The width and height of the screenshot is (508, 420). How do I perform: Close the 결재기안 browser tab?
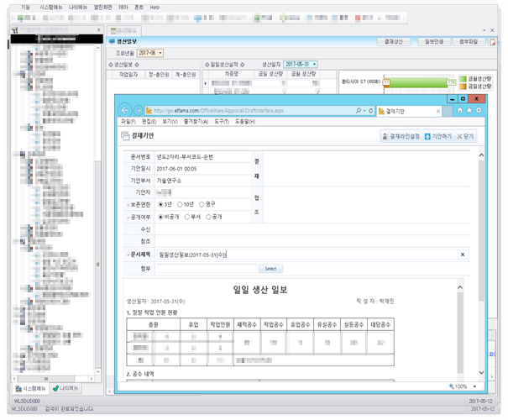pos(438,111)
